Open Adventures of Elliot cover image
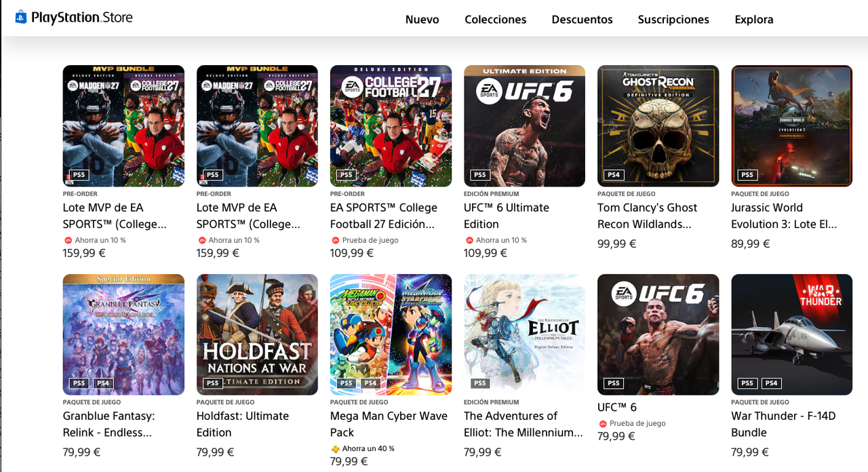This screenshot has height=472, width=868. pyautogui.click(x=524, y=334)
